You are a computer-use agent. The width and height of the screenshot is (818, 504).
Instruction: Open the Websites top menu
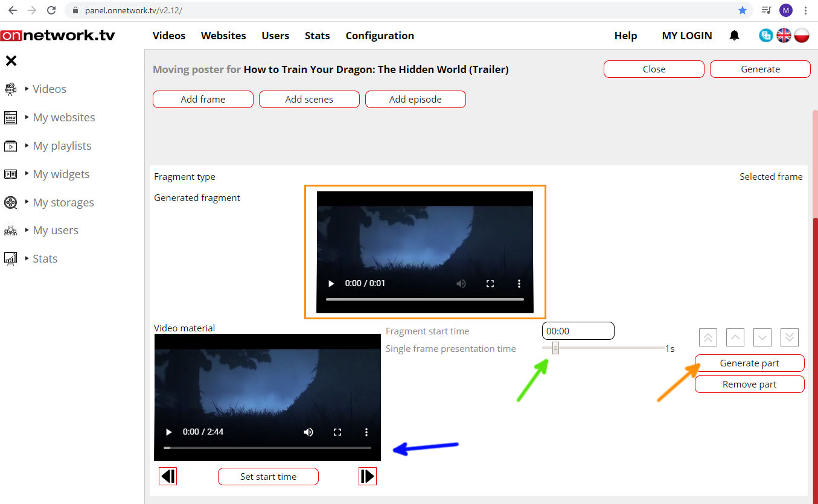[x=223, y=36]
